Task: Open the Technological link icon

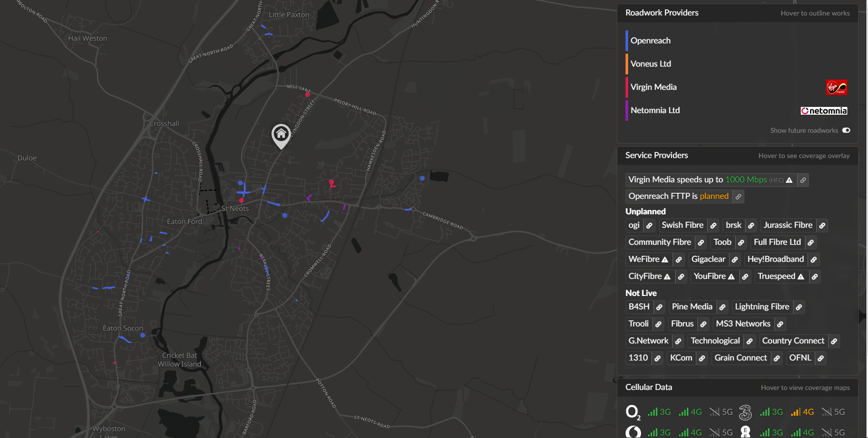Action: [x=750, y=341]
